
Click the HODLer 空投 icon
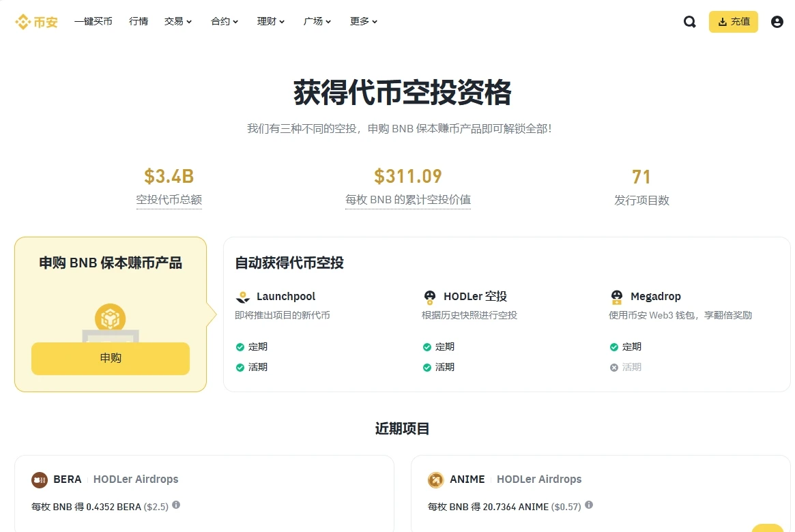430,297
